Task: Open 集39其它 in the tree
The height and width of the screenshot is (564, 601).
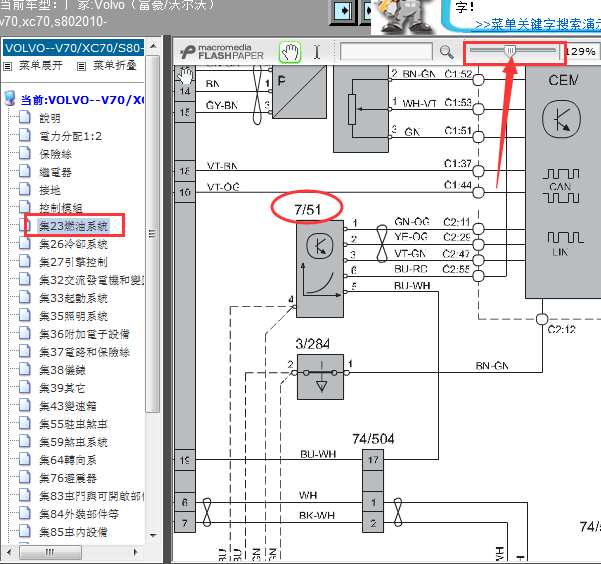Action: 62,388
